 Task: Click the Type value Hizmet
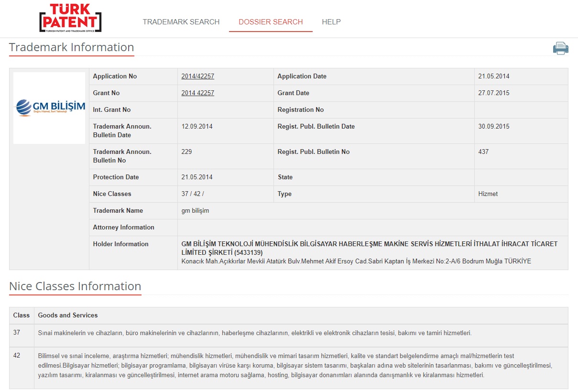[488, 194]
